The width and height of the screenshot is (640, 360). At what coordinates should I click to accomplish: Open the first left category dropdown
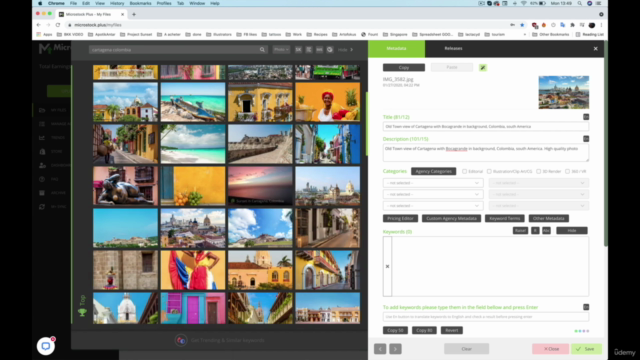pyautogui.click(x=433, y=183)
